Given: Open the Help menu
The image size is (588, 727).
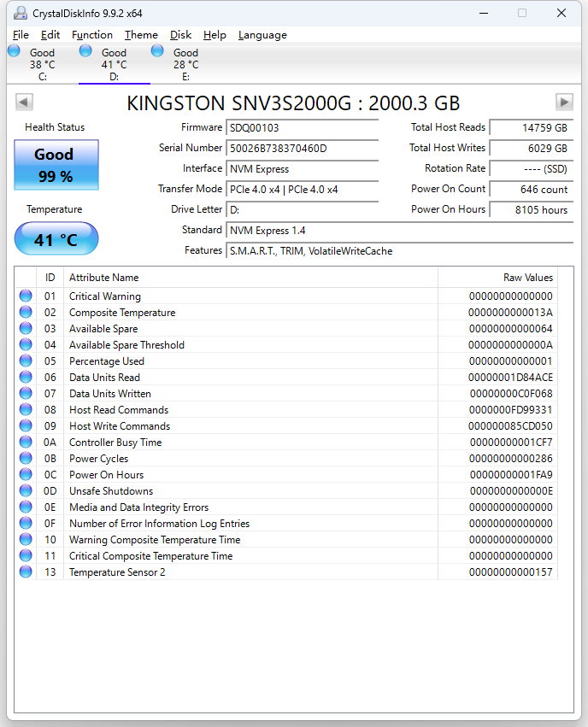Looking at the screenshot, I should (215, 35).
